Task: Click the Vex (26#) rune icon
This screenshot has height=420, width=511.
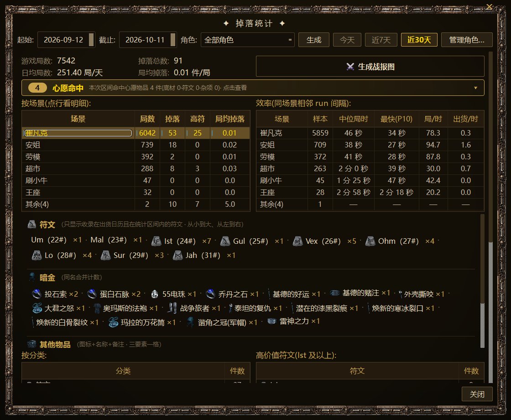Action: coord(297,241)
